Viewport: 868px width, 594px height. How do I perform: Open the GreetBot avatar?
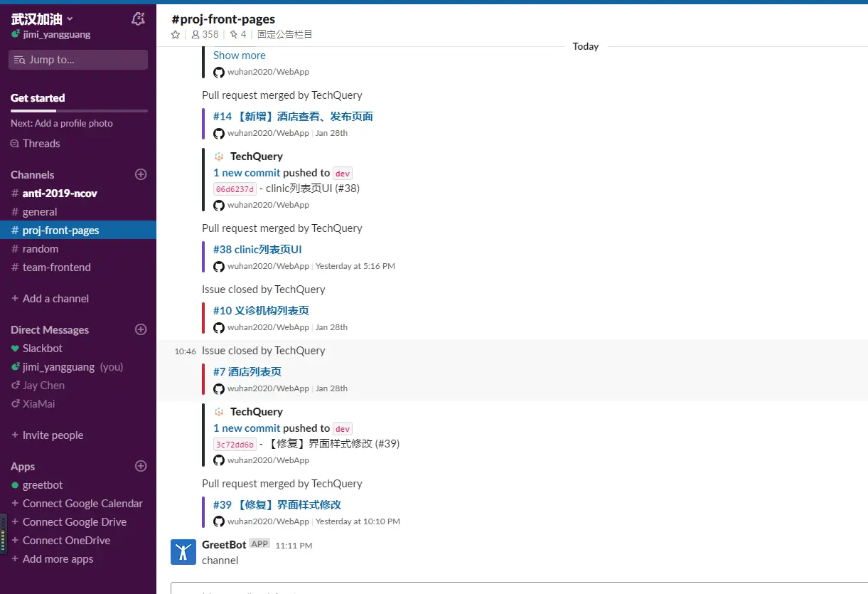pos(183,552)
